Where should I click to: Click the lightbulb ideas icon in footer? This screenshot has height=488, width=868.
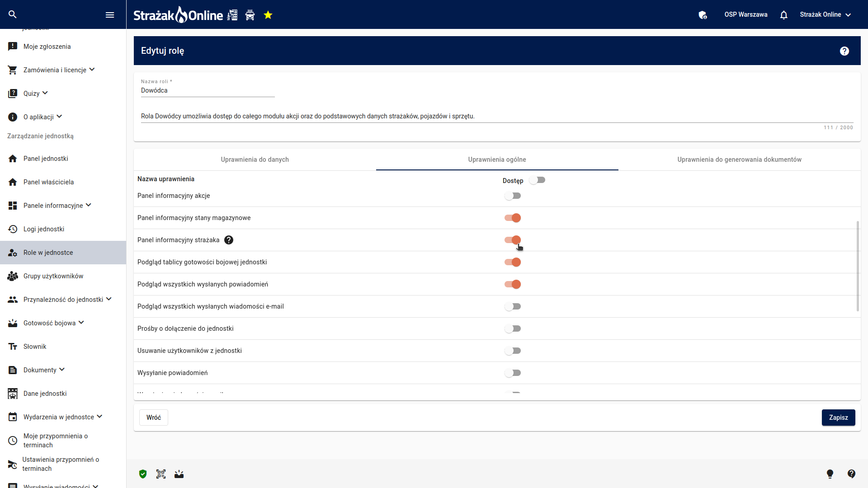tap(830, 474)
